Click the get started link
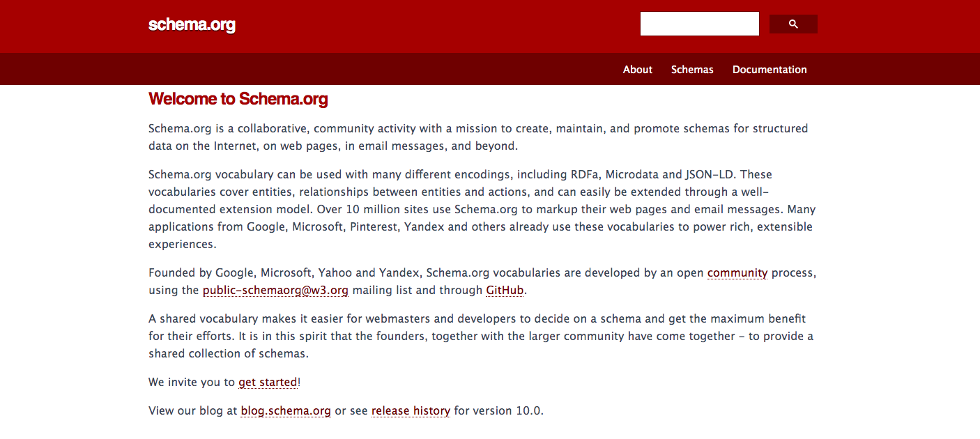Screen dimensions: 980x439 (x=268, y=383)
